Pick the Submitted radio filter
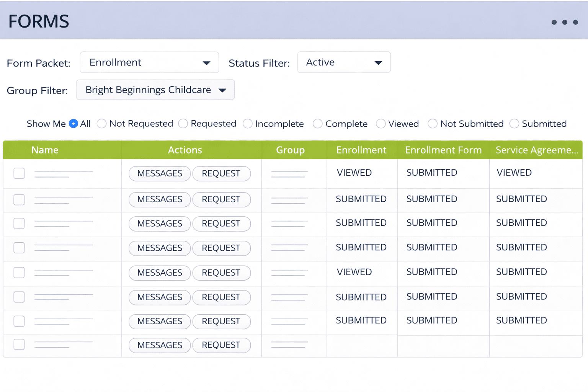This screenshot has width=588, height=392. [x=514, y=124]
